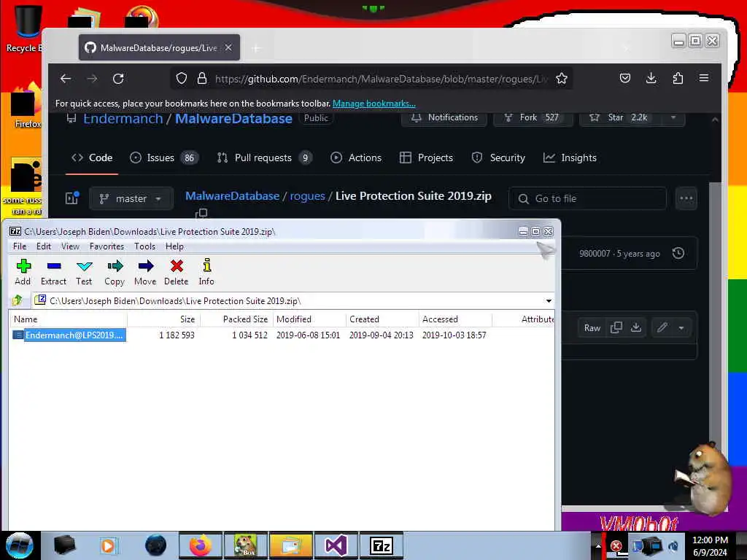Screen dimensions: 747x560
Task: Expand the edit pencil dropdown arrow
Action: coord(681,327)
